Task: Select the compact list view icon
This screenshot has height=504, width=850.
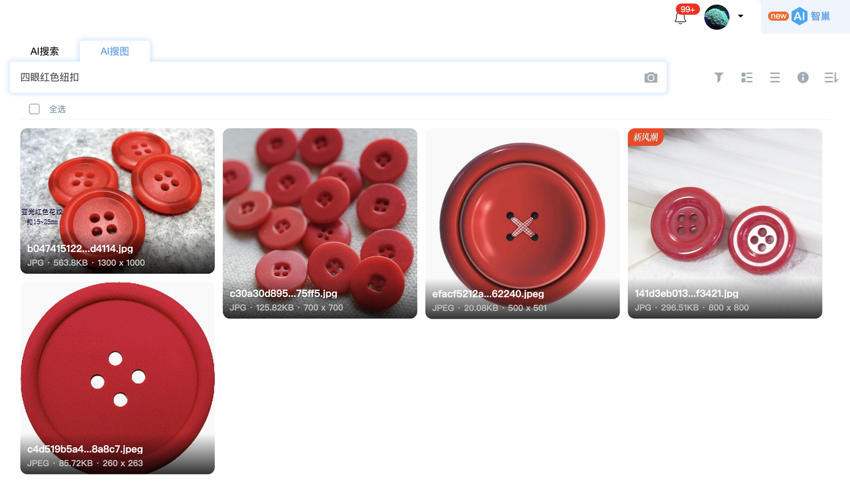Action: click(x=775, y=77)
